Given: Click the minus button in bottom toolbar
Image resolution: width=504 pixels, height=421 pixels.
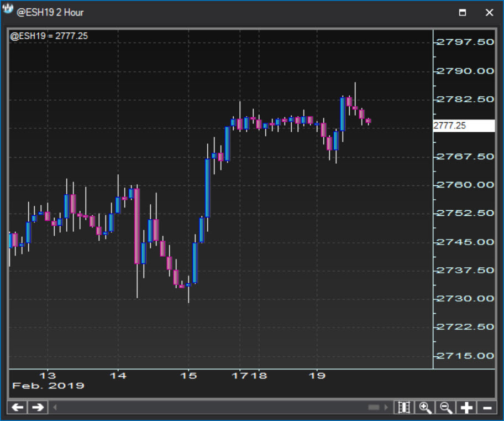Looking at the screenshot, I should (x=487, y=408).
